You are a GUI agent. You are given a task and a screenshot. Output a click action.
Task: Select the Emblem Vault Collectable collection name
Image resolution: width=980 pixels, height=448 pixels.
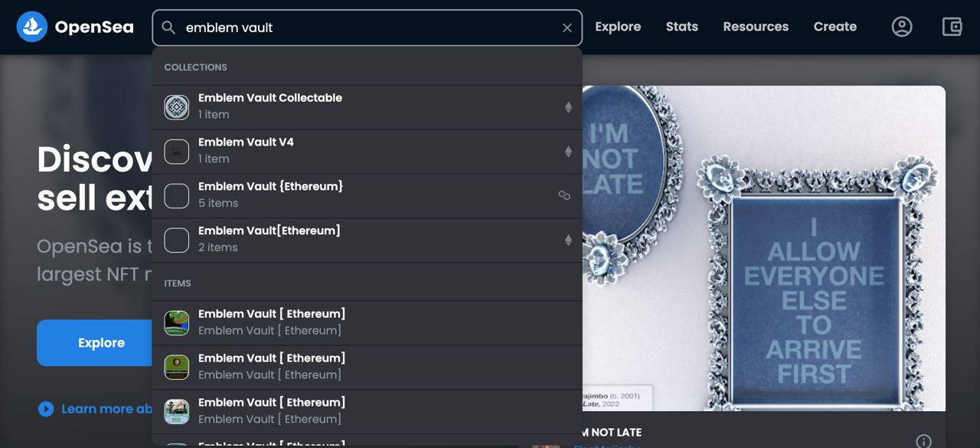coord(270,98)
